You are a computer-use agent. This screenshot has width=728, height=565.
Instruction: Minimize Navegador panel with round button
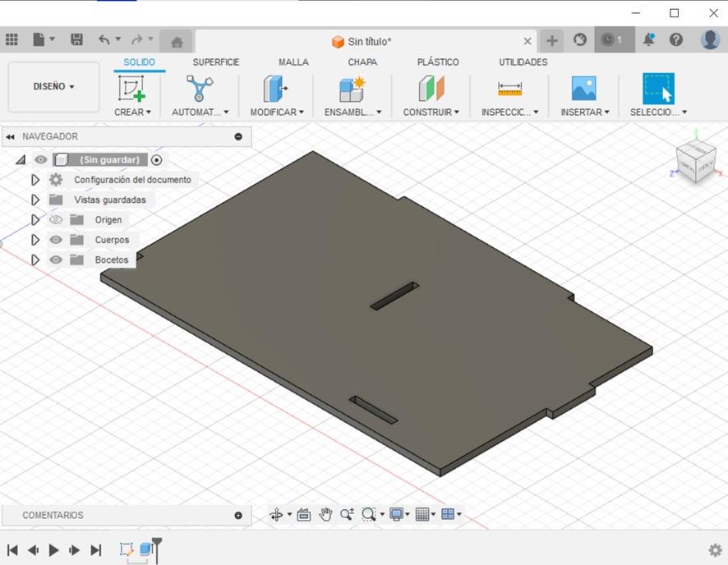pyautogui.click(x=238, y=136)
